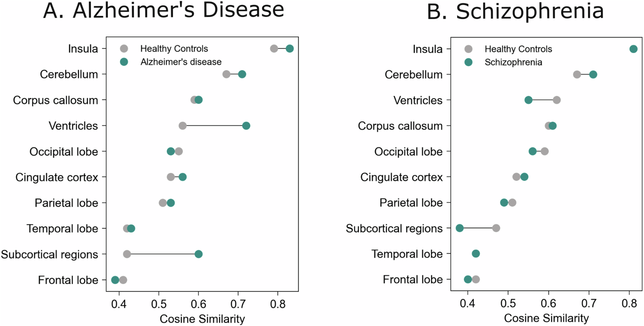Click green Cerebellum dot in Schizophrenia chart

tap(593, 75)
